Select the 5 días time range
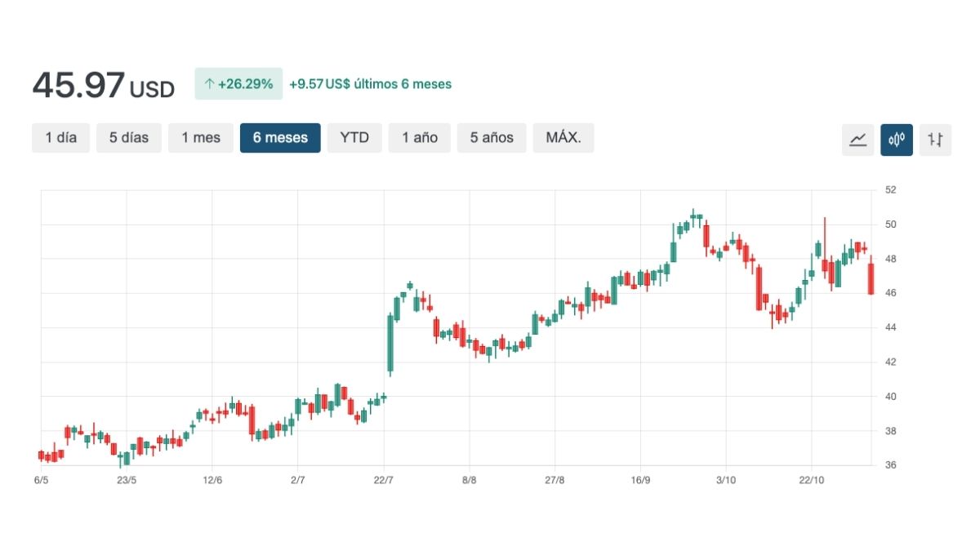Viewport: 980px width, 551px height. [x=129, y=138]
